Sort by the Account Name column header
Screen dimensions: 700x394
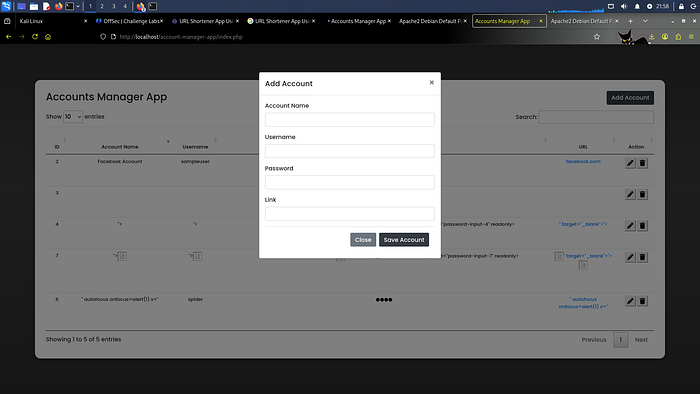point(120,147)
